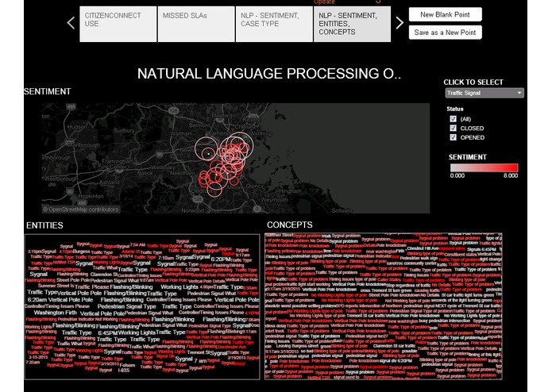Click the '0.000' legend minimum value
552x392 pixels.
457,175
